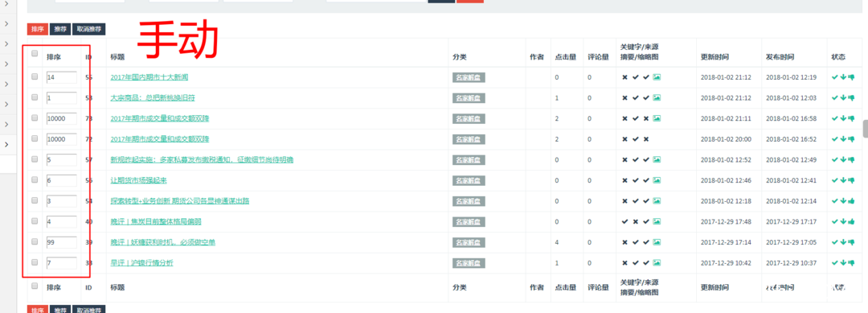This screenshot has height=313, width=868.
Task: Check the box for 早评｜沪镍行情分析
Action: pyautogui.click(x=35, y=262)
